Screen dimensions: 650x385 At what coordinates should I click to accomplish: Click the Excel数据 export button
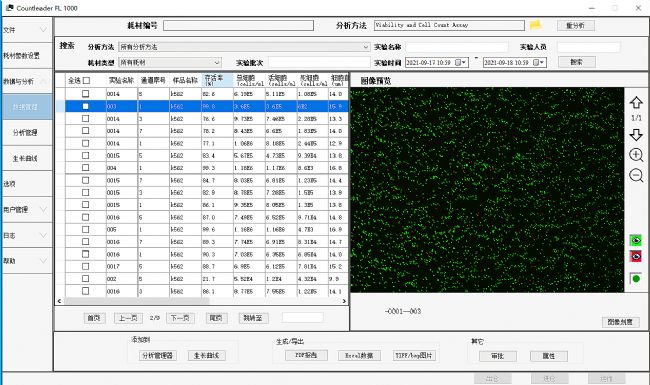tap(359, 356)
